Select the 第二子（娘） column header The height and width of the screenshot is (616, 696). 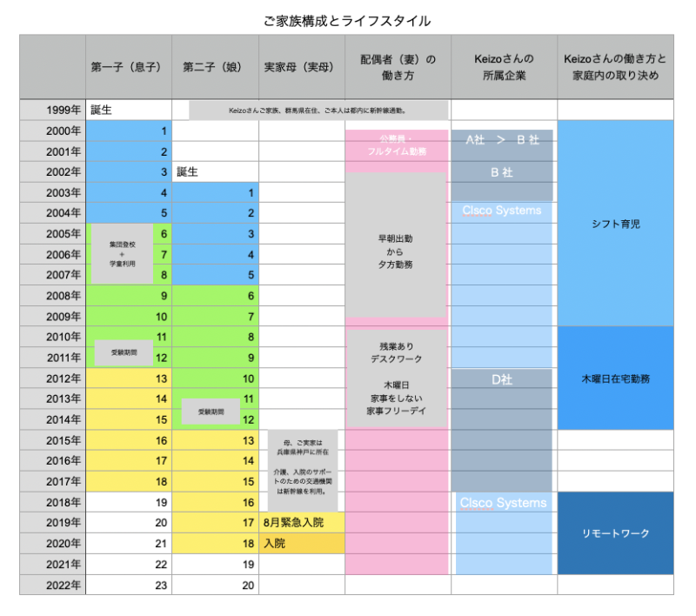point(215,67)
